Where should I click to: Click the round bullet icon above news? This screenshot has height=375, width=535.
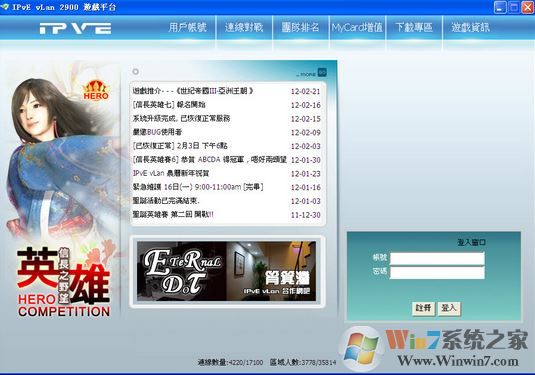[135, 71]
